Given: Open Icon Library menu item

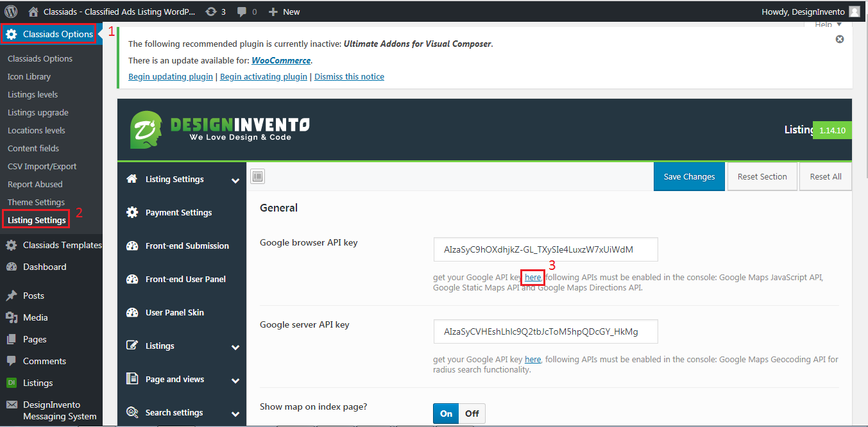Looking at the screenshot, I should coord(29,76).
